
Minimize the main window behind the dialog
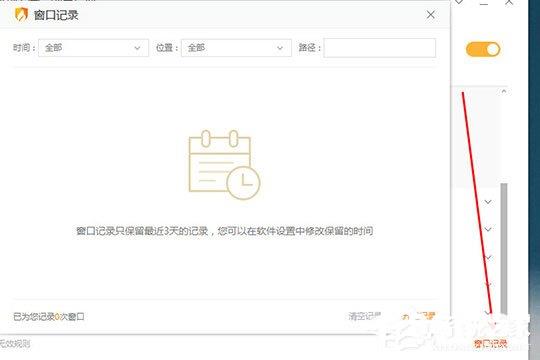tap(484, 3)
